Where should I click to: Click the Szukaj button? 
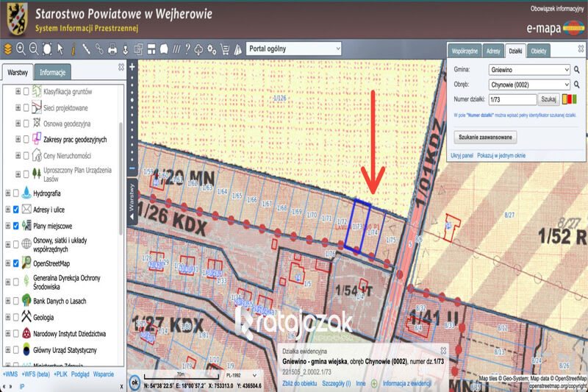(548, 99)
